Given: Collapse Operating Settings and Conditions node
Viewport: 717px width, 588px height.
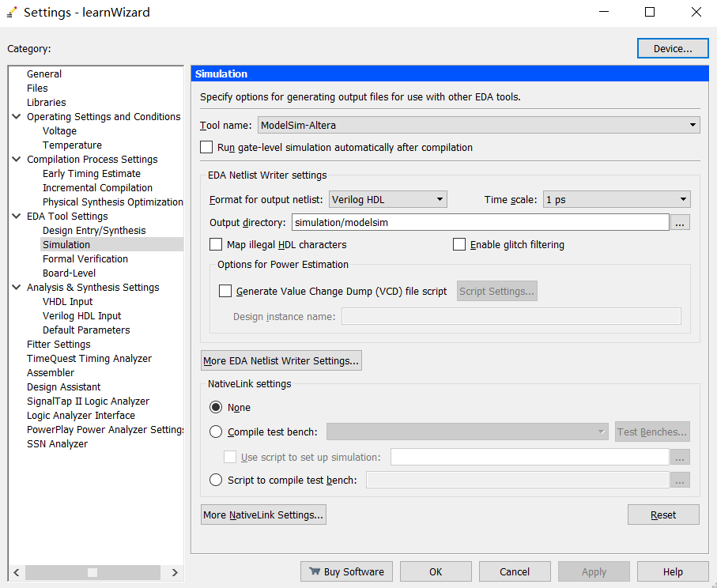Looking at the screenshot, I should click(17, 117).
